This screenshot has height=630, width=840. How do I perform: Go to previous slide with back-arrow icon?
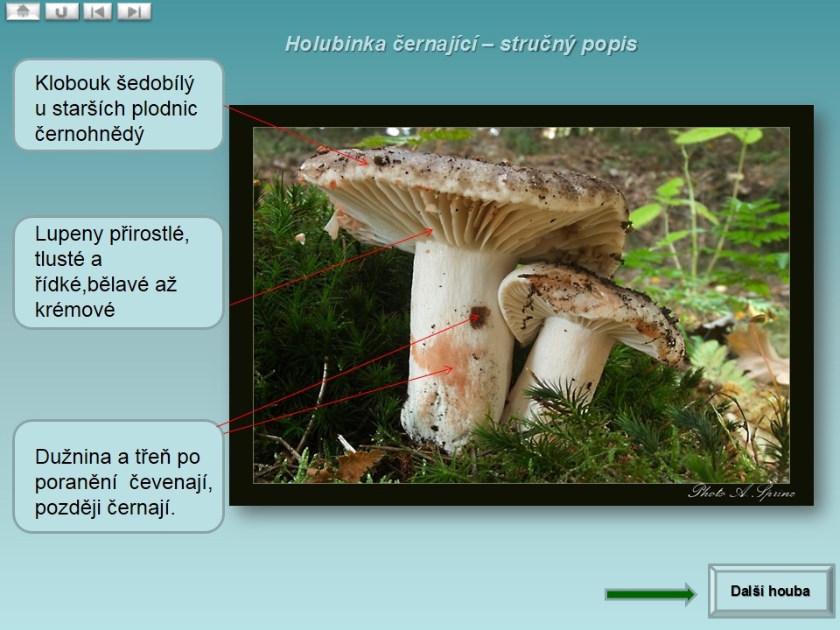98,11
